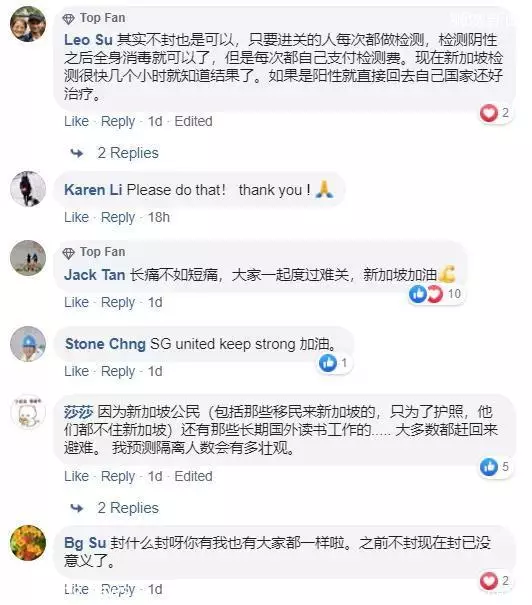
Task: Open the Edited link on Leo Su's comment
Action: (x=193, y=122)
